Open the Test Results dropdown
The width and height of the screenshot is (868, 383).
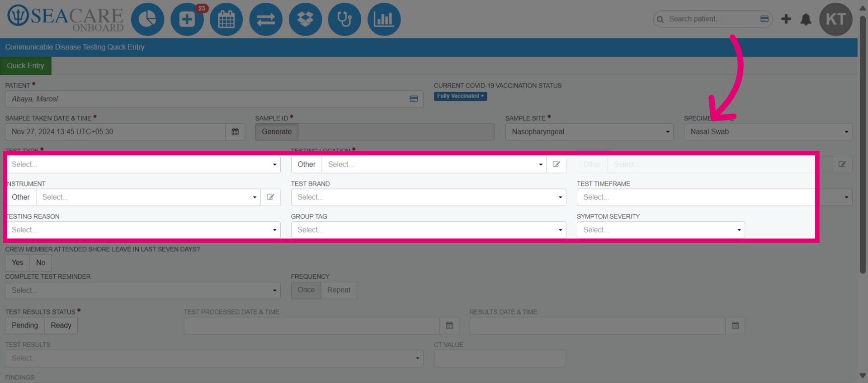click(x=214, y=358)
